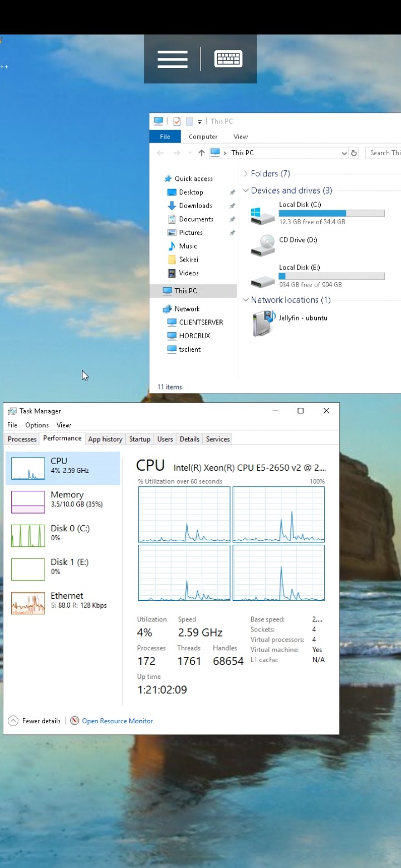Screen dimensions: 401x868
Task: Open Documents in Quick access
Action: click(196, 219)
